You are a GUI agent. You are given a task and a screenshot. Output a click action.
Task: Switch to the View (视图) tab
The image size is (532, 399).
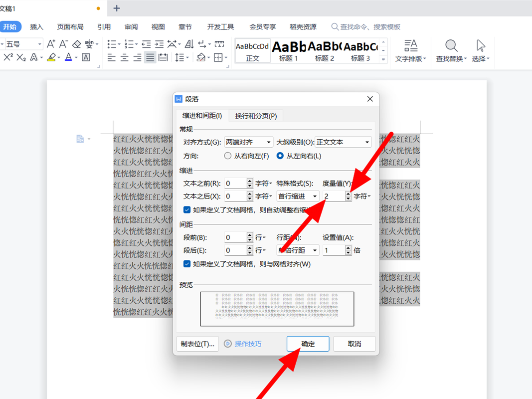tap(158, 27)
